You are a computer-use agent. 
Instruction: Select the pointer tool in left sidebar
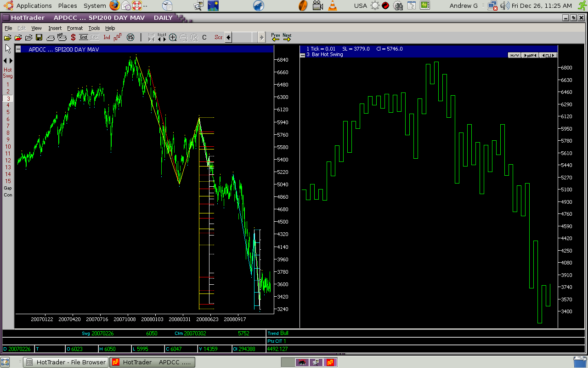(x=7, y=48)
